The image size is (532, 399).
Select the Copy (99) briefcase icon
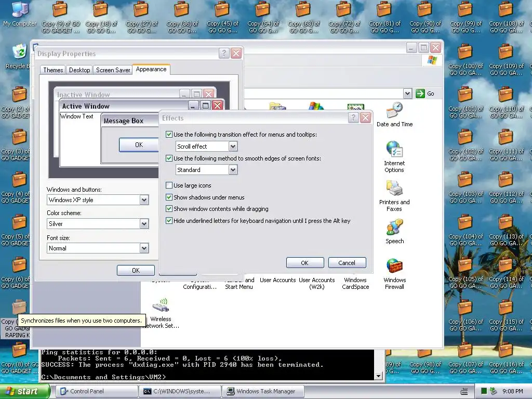[465, 17]
